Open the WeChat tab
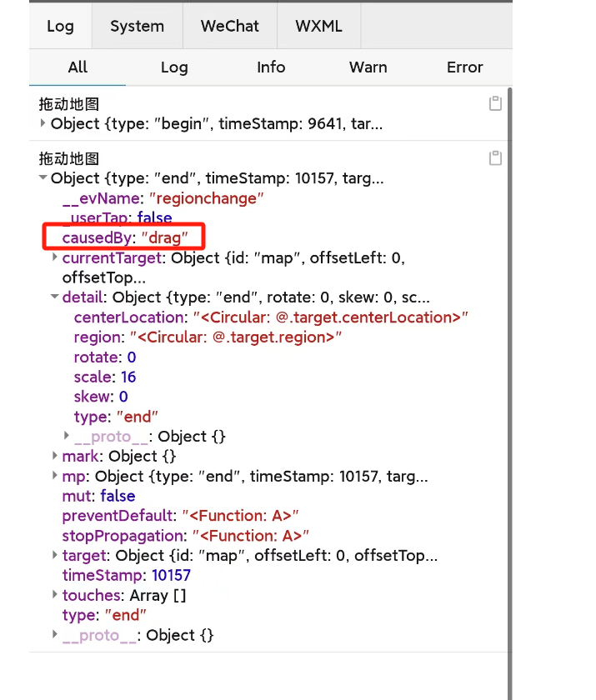The height and width of the screenshot is (700, 596). click(x=230, y=26)
